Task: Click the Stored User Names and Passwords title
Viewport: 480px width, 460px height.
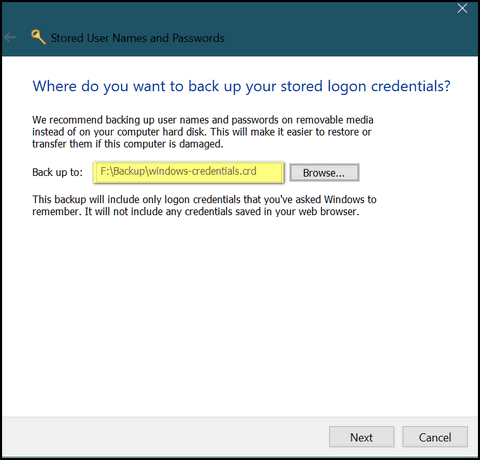Action: coord(137,38)
